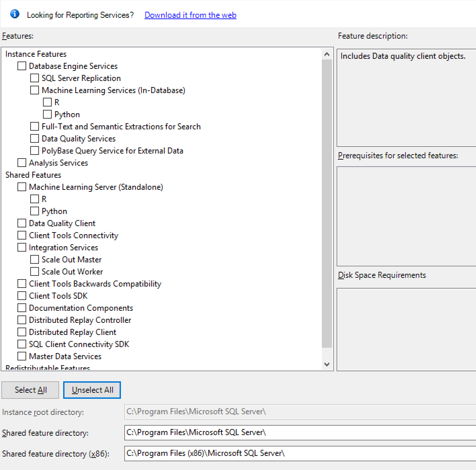Enable Client Tools Connectivity
The image size is (476, 470).
(x=22, y=235)
